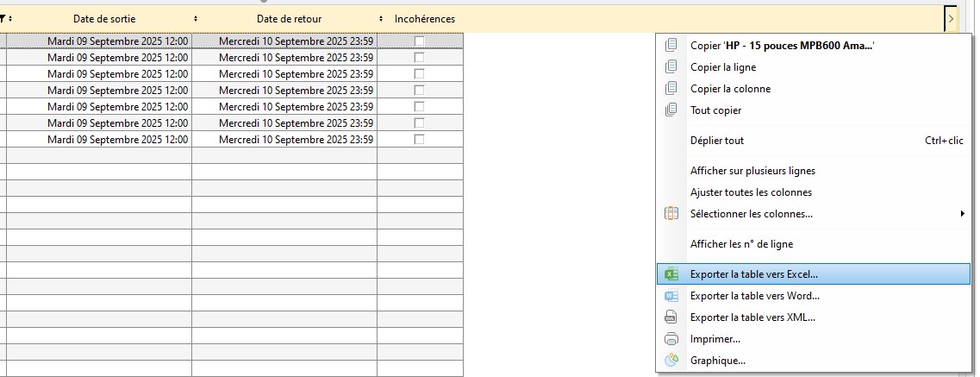Screen dimensions: 980x377
Task: Sort using the Date de retour column arrows
Action: click(380, 19)
